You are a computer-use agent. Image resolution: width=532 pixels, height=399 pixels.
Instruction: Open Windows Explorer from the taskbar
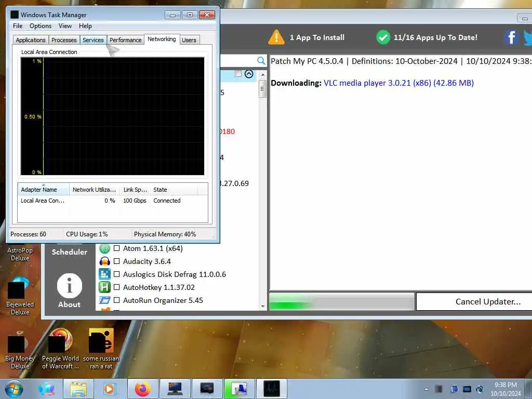[79, 389]
